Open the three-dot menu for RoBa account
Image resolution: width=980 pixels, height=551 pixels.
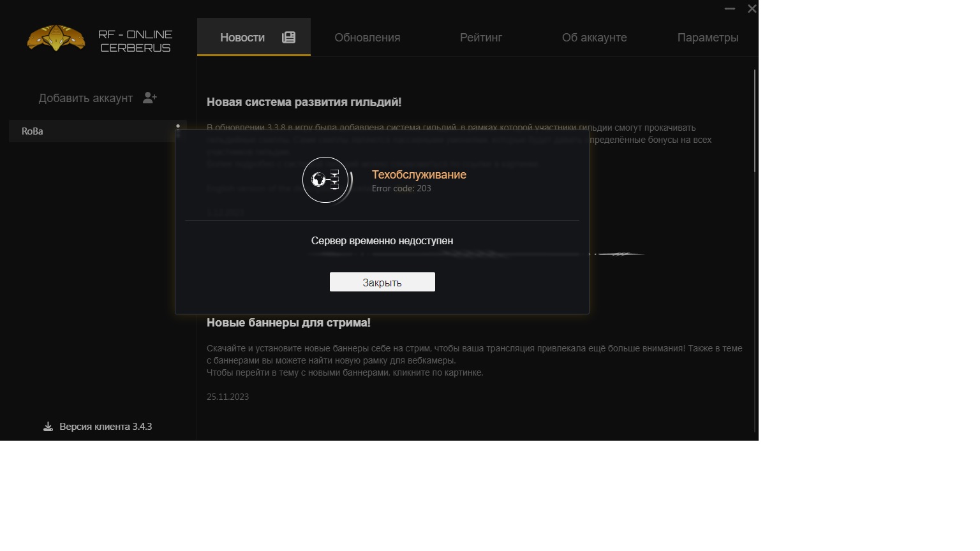pos(178,131)
